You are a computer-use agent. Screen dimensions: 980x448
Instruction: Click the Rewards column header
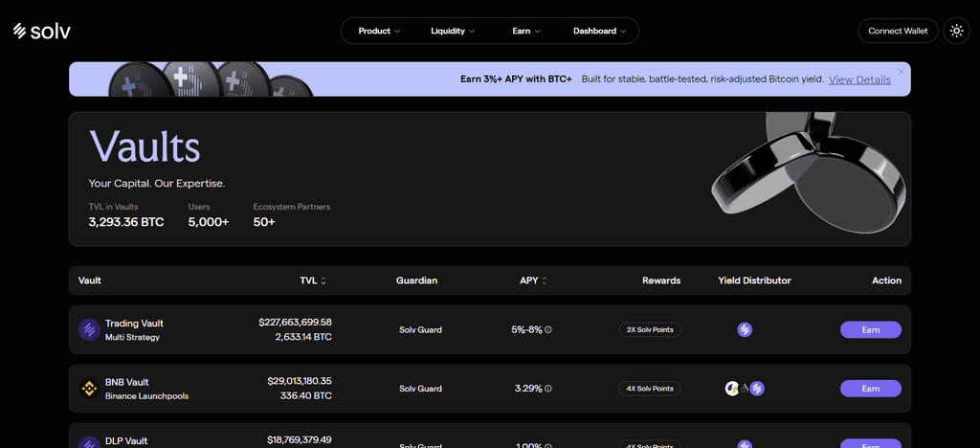[x=661, y=280]
